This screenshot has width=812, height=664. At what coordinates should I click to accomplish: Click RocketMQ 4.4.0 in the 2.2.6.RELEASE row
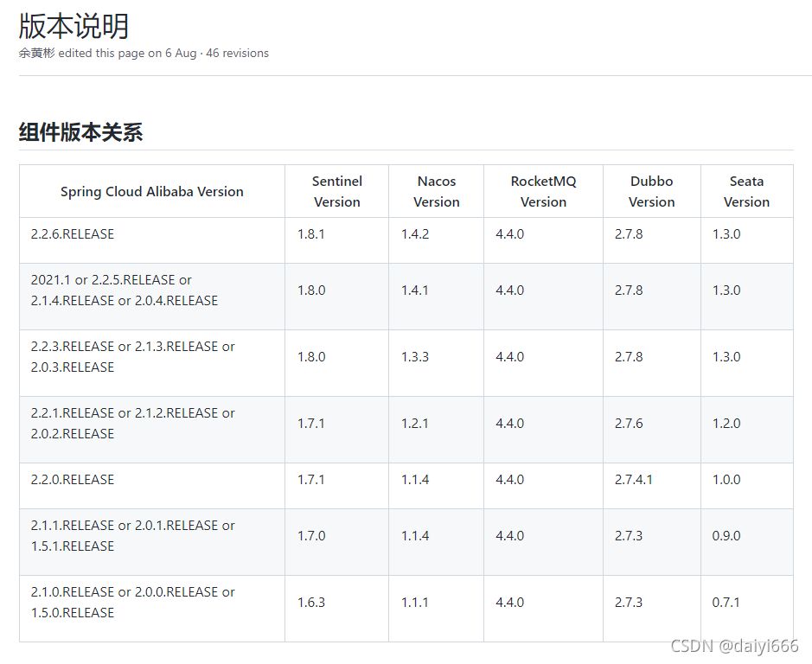[x=543, y=240]
